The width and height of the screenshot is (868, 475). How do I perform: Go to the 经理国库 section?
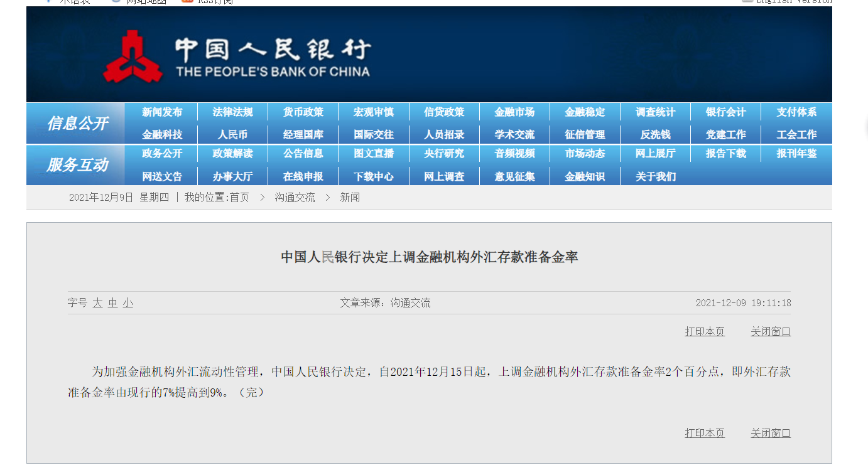click(x=303, y=134)
